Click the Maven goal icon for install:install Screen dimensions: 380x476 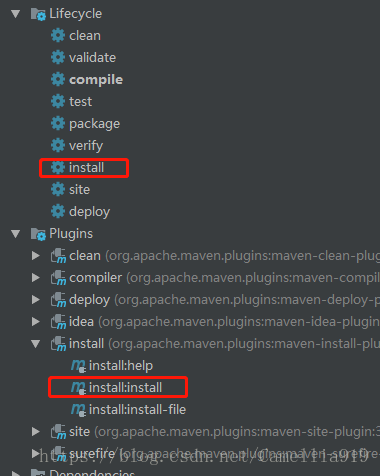[x=78, y=388]
